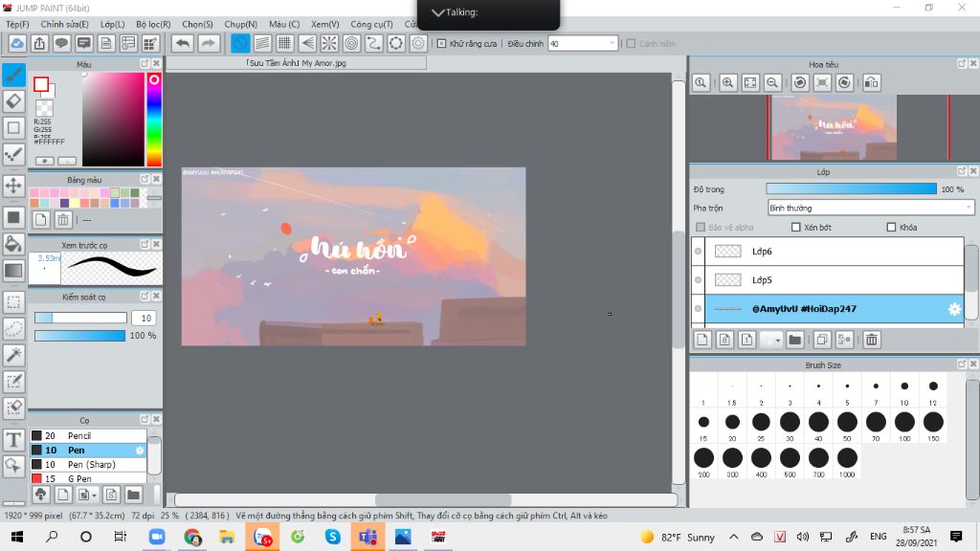Screen dimensions: 980x551
Task: Enable crisscross grid snap guide
Action: (285, 43)
